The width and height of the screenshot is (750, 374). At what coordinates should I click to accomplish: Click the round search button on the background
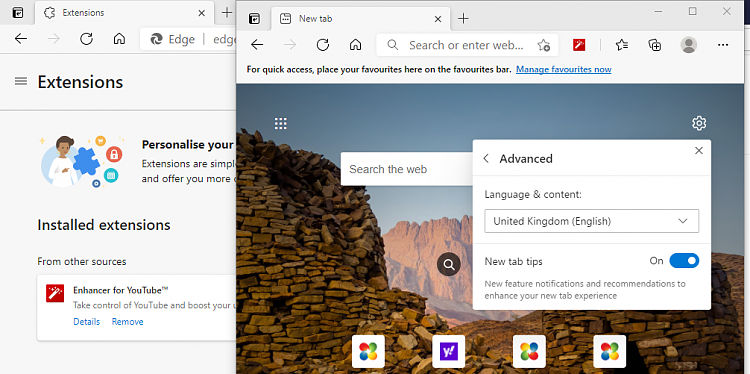[449, 264]
